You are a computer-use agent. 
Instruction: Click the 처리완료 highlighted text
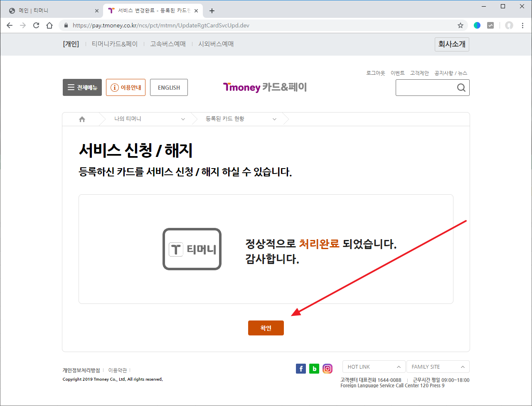pos(319,244)
